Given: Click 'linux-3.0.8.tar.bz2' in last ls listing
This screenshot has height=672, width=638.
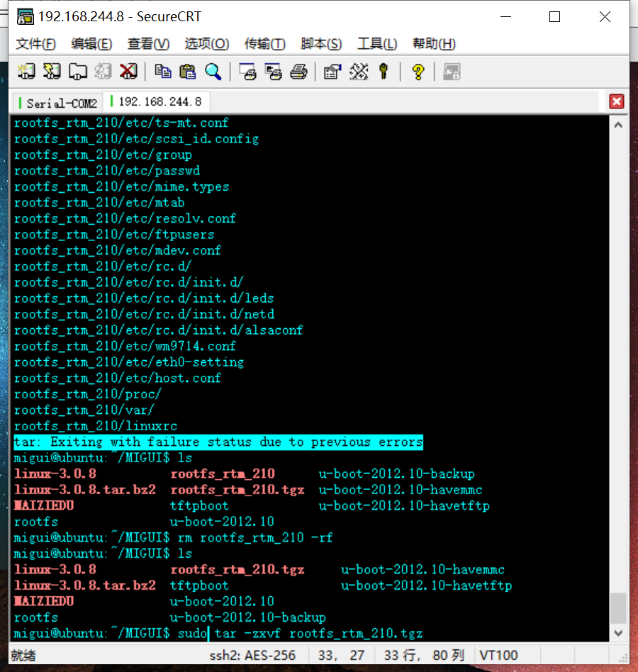Looking at the screenshot, I should coord(85,586).
